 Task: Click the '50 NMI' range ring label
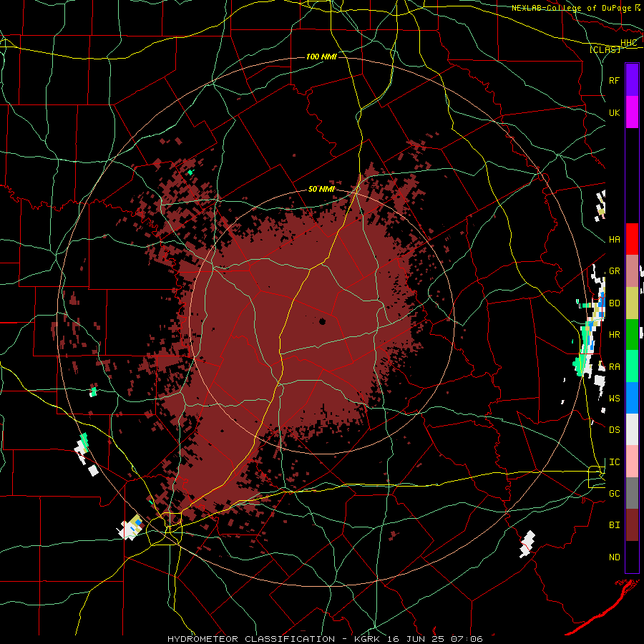[321, 189]
